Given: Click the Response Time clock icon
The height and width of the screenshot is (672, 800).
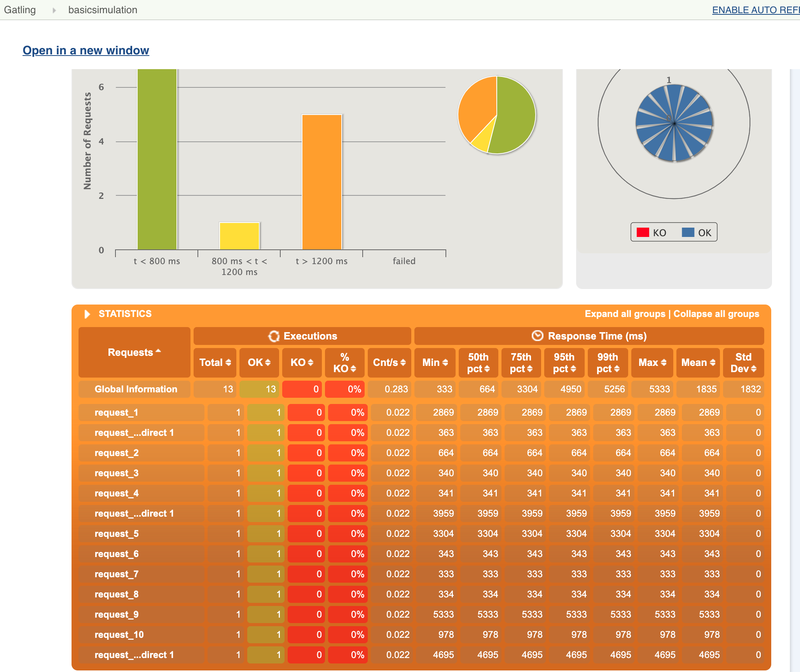Looking at the screenshot, I should pyautogui.click(x=538, y=336).
